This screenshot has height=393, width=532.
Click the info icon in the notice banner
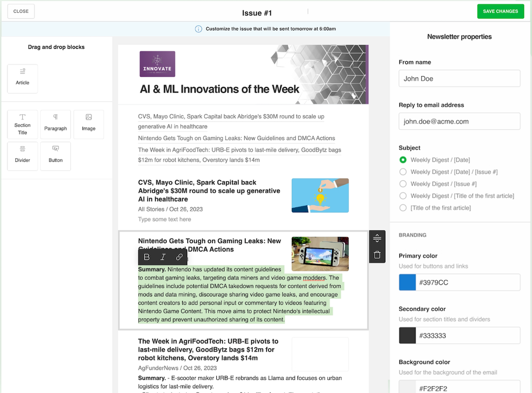198,29
